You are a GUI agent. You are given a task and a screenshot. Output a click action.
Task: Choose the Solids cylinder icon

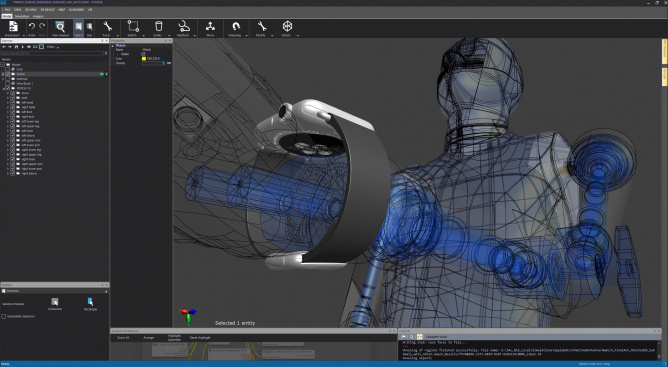158,26
